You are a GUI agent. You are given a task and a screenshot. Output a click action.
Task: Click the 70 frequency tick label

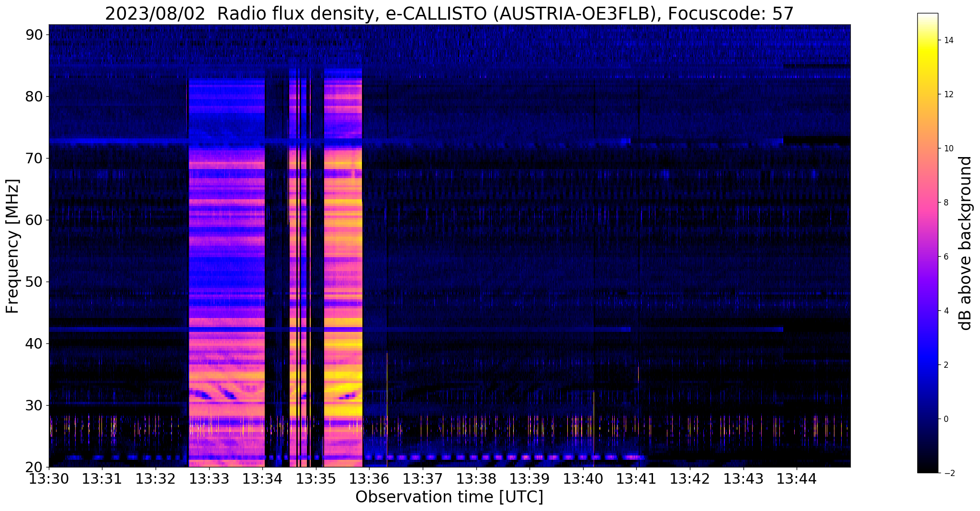[x=34, y=158]
